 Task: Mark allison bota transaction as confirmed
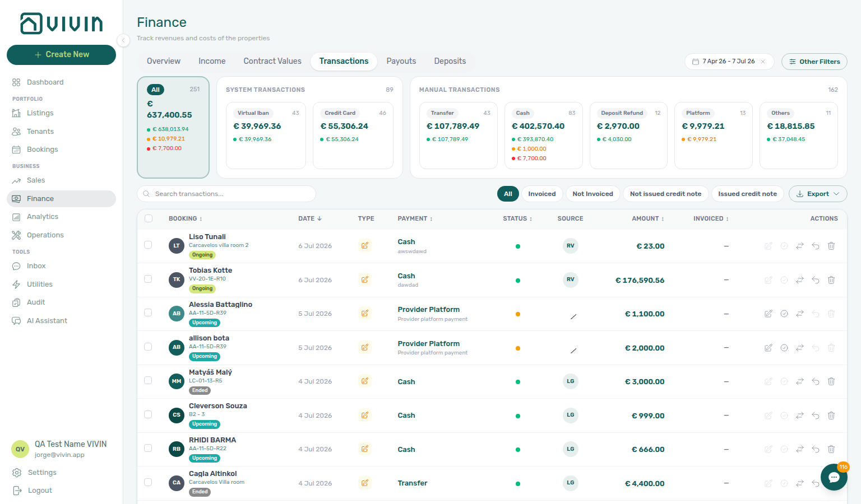[784, 348]
